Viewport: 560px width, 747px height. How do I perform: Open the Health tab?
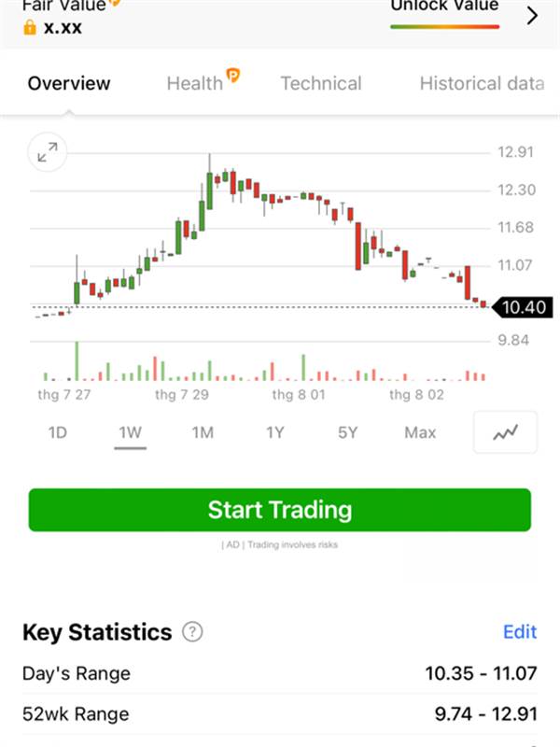194,84
